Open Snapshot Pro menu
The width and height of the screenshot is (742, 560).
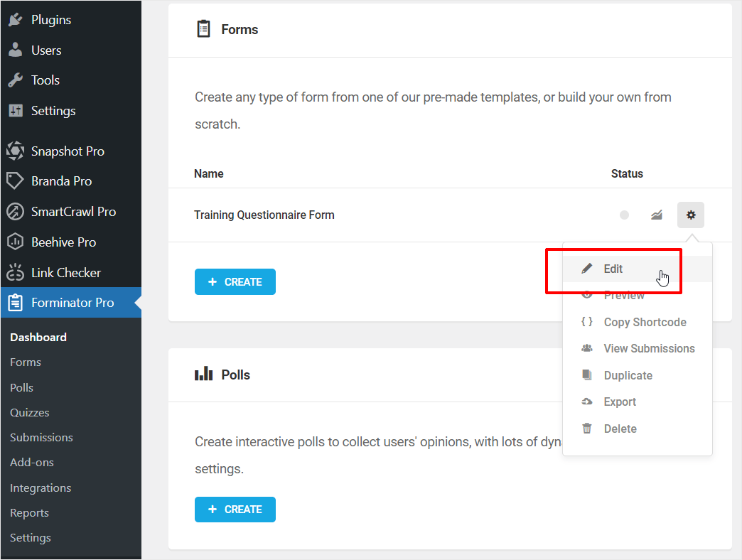click(x=71, y=151)
